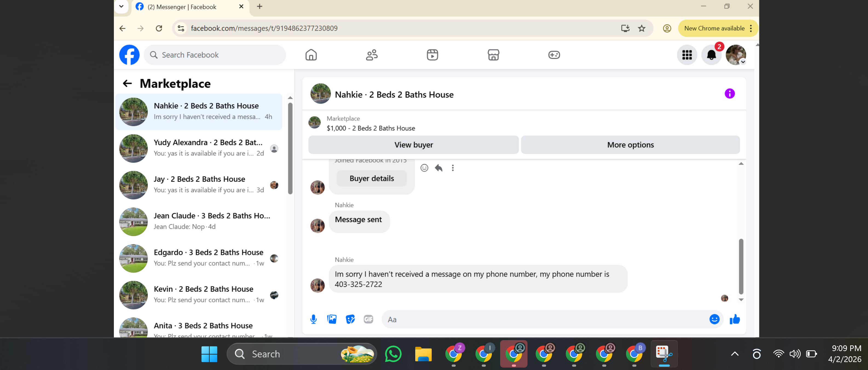Viewport: 868px width, 370px height.
Task: Open Snipping Tool from the taskbar
Action: pos(664,354)
